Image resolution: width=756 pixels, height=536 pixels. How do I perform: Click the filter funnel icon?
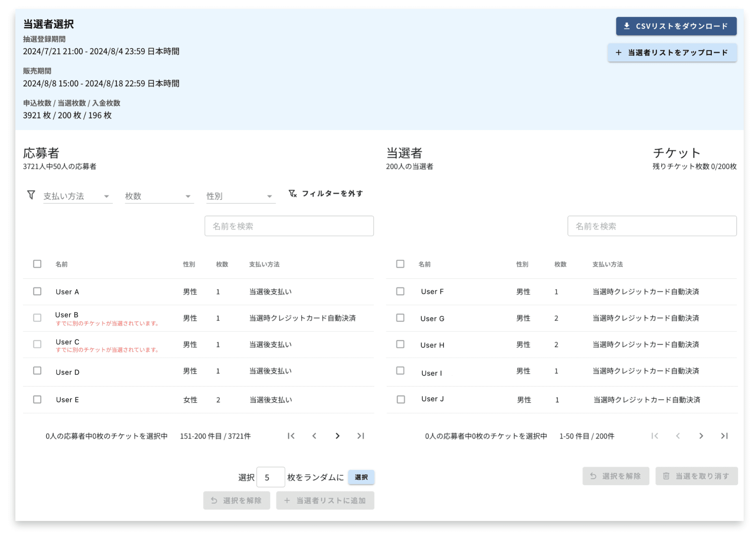coord(31,195)
